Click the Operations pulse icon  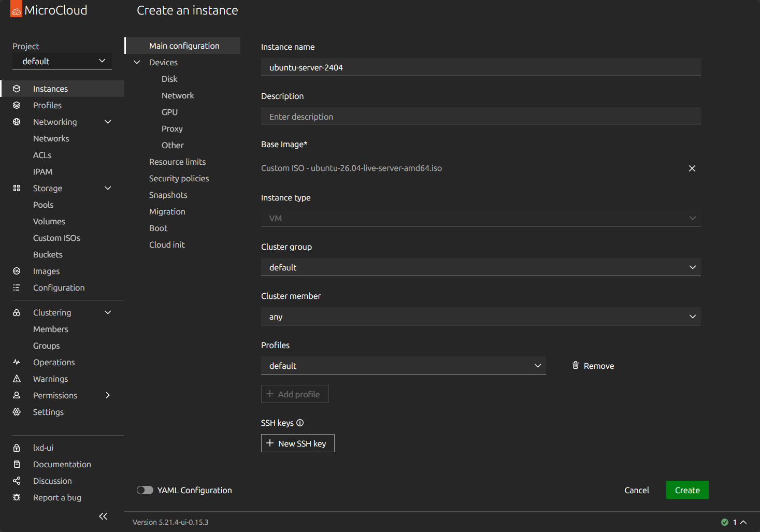[x=17, y=362]
